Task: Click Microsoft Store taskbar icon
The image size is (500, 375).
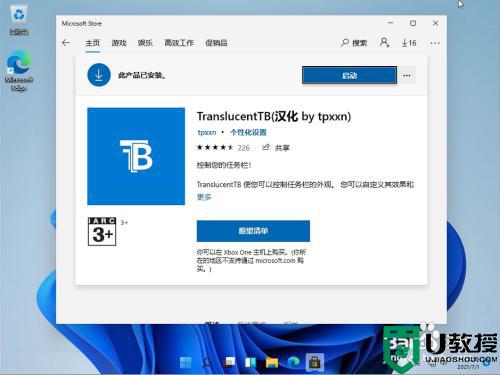Action: pos(315,362)
